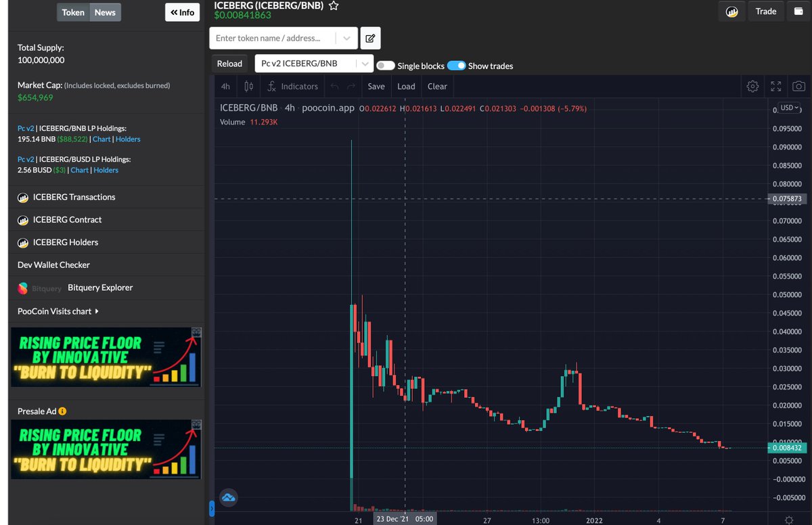Open Holders link for ICEBERG/BUSD LP
Image resolution: width=812 pixels, height=525 pixels.
pos(106,170)
